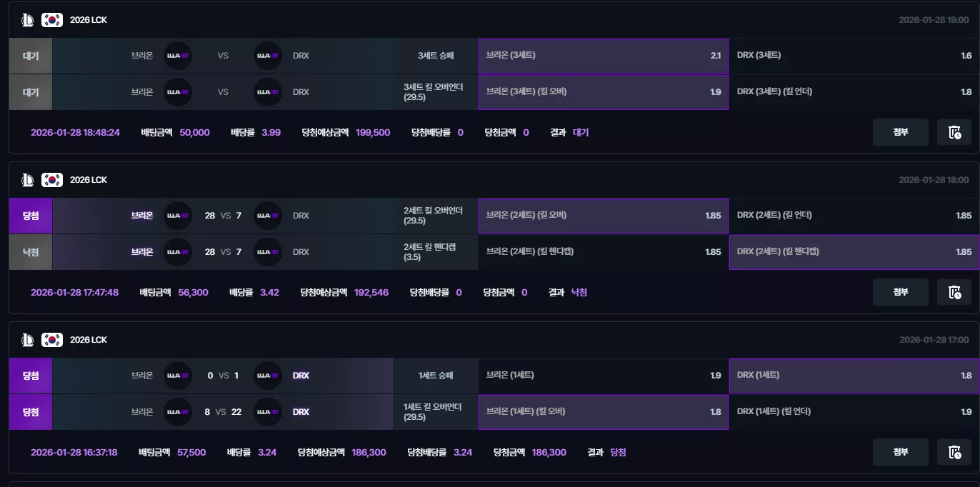The image size is (980, 487).
Task: Click the 브리온 team logo in the 1세트 승패 row
Action: tap(177, 376)
